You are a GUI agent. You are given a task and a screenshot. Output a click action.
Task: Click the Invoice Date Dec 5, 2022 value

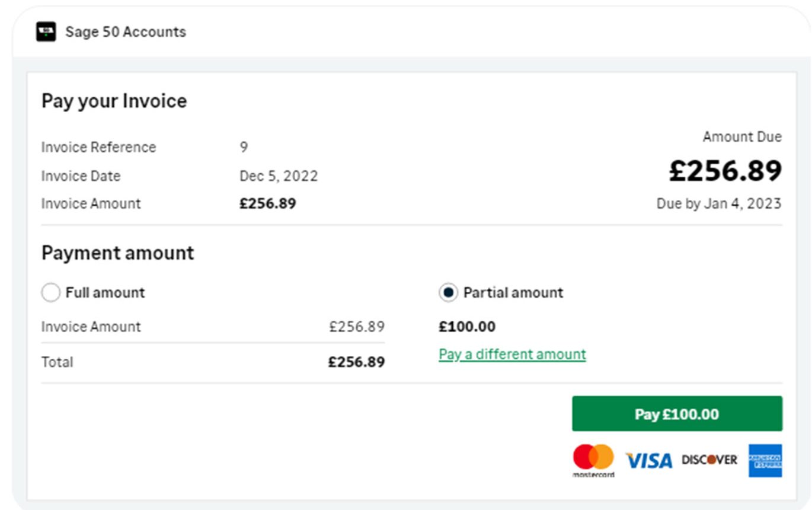[x=279, y=176]
